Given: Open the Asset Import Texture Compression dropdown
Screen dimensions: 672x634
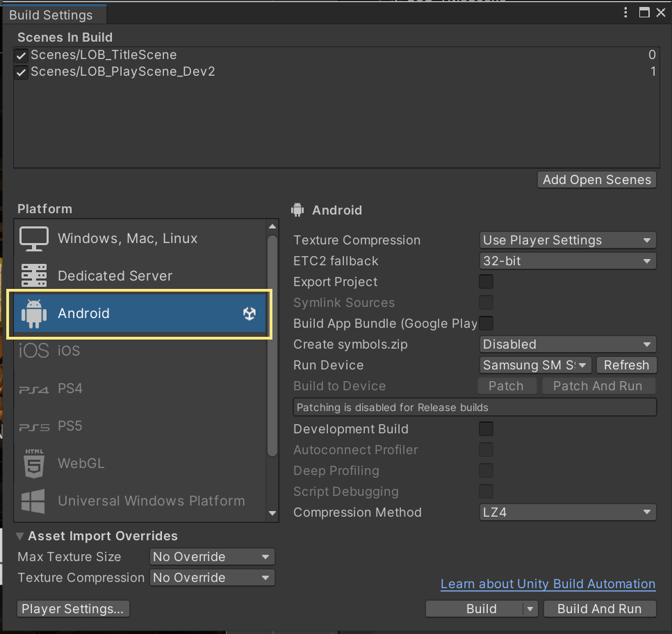Looking at the screenshot, I should pyautogui.click(x=212, y=578).
